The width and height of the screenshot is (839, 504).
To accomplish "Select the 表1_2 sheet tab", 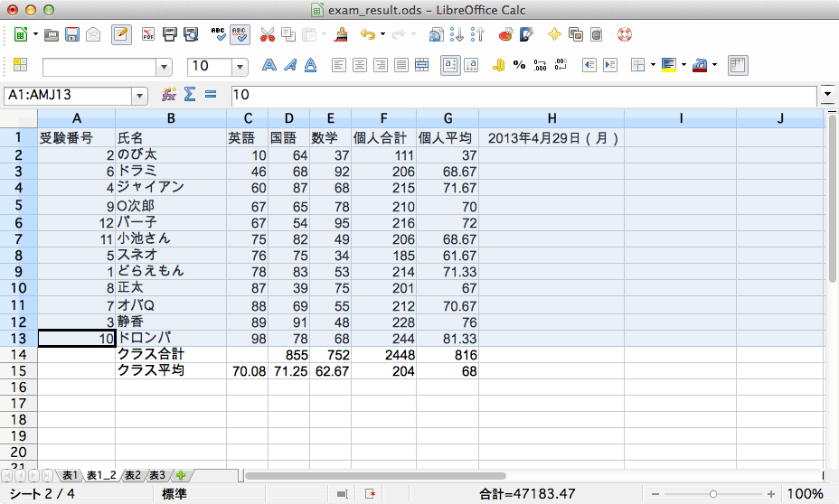I will [101, 475].
